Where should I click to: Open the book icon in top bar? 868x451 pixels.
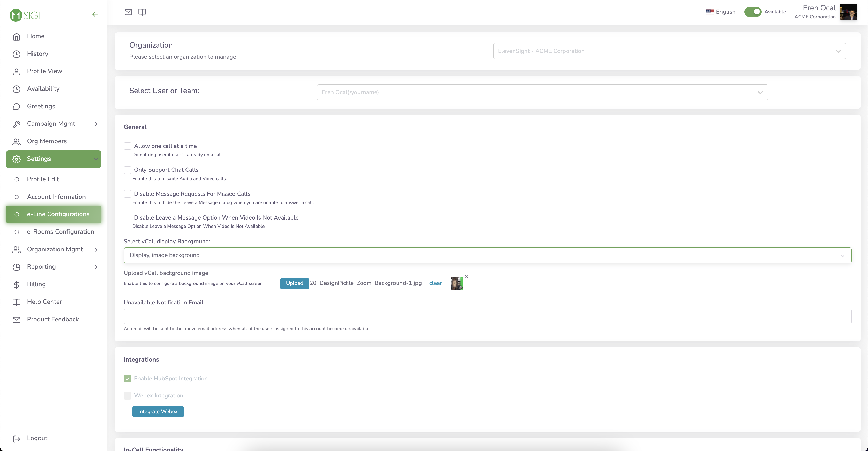(142, 12)
